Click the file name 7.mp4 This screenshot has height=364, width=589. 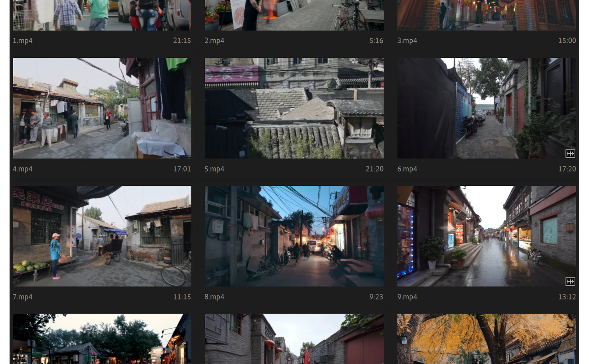tap(22, 297)
